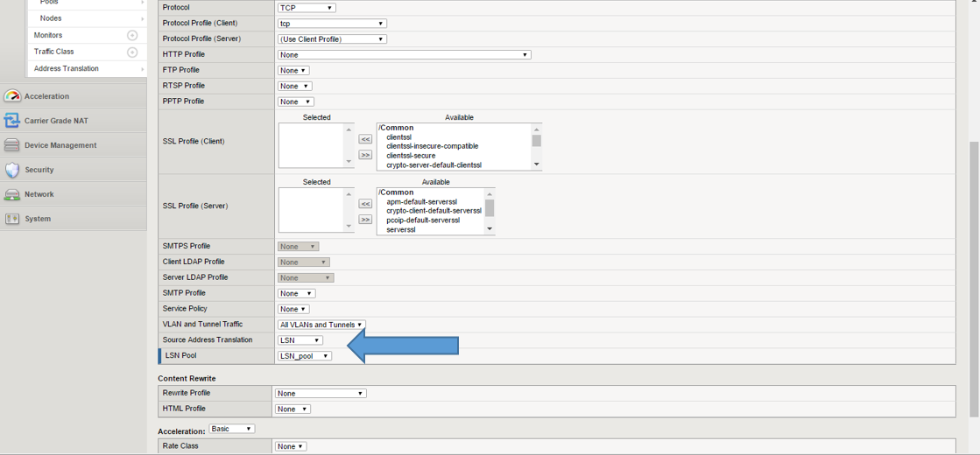This screenshot has height=455, width=980.
Task: Click << button for SSL Profile (Client)
Action: [365, 139]
